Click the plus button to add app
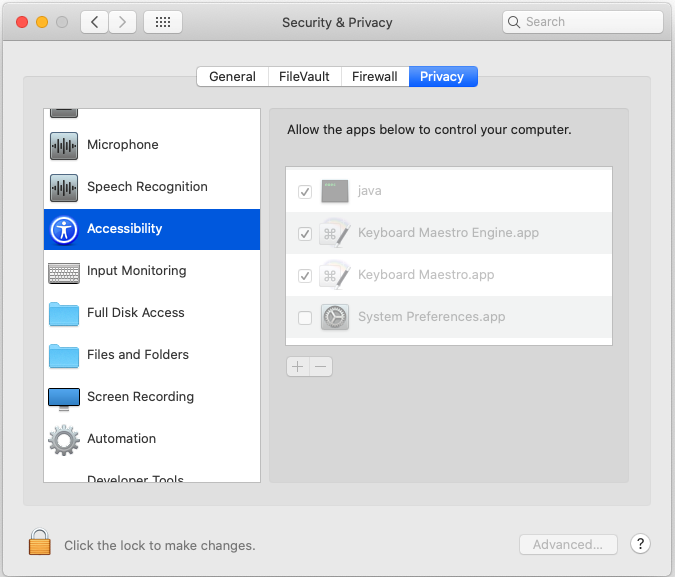 (x=297, y=367)
